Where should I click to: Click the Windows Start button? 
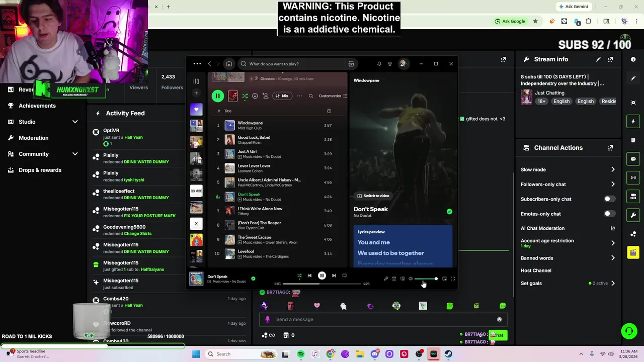196,354
